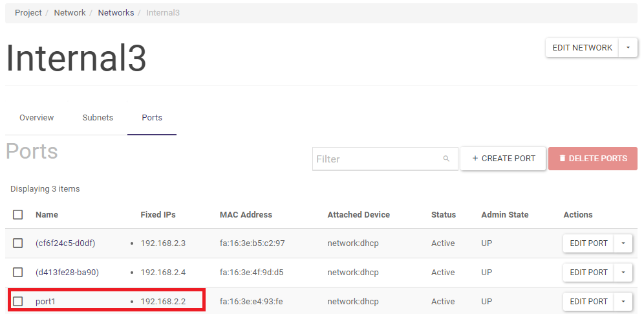Open the (cf6f24c5-d0df) port link
Image resolution: width=644 pixels, height=314 pixels.
67,243
